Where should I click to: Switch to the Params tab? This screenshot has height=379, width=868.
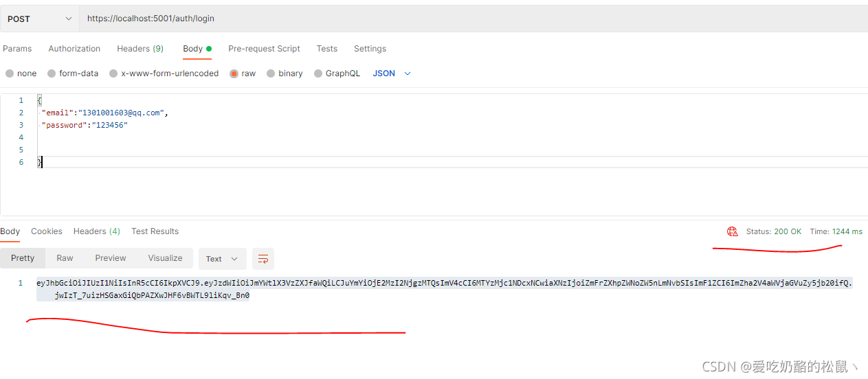coord(17,49)
